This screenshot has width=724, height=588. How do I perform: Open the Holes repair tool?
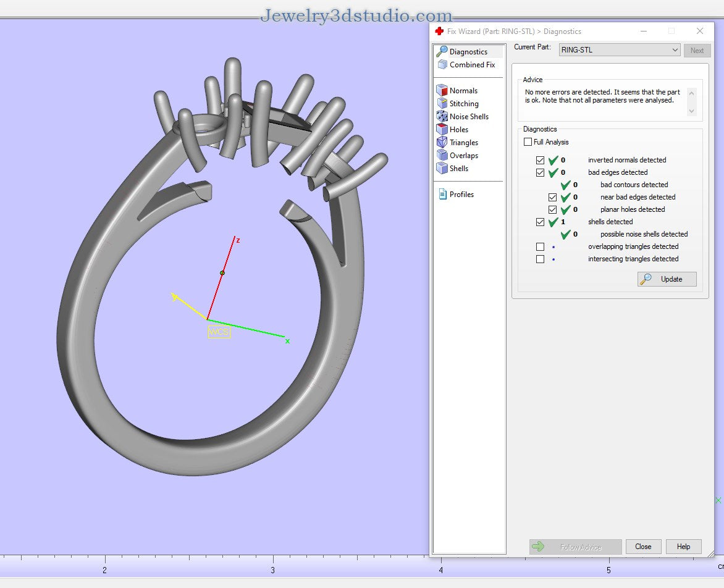tap(459, 129)
